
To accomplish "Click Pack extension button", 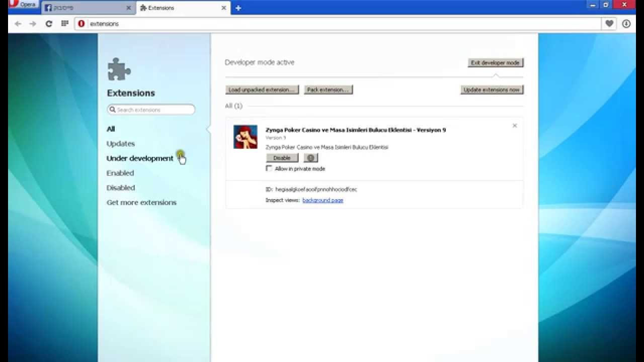I will [x=328, y=90].
